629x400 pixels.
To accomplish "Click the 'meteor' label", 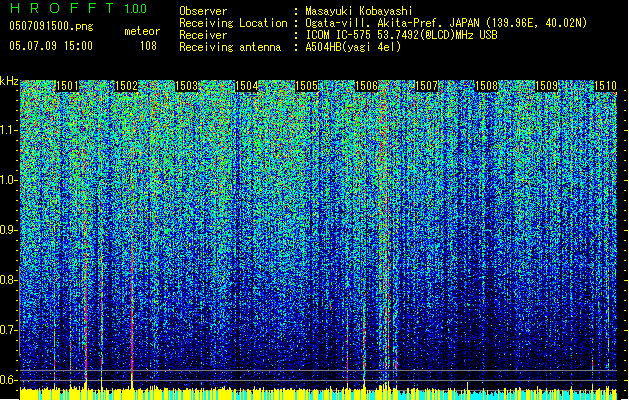I will 142,31.
